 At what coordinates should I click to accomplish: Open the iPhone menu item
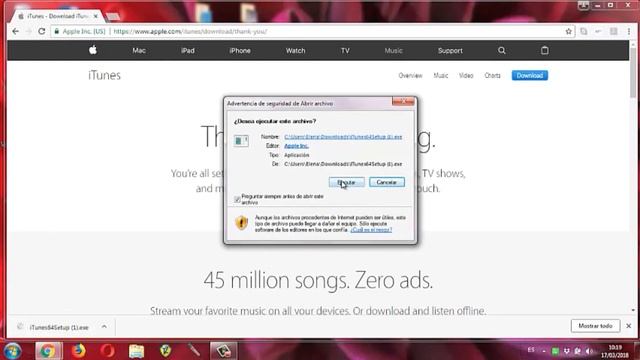[240, 51]
